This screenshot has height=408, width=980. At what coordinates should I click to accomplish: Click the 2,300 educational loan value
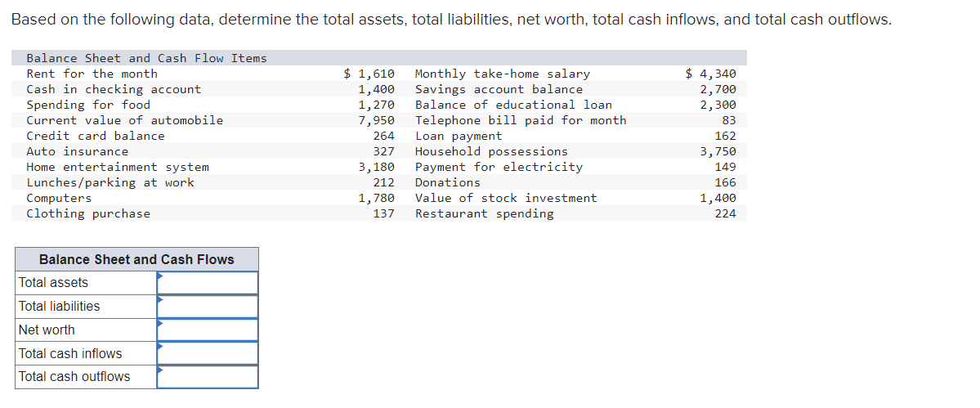pyautogui.click(x=718, y=105)
